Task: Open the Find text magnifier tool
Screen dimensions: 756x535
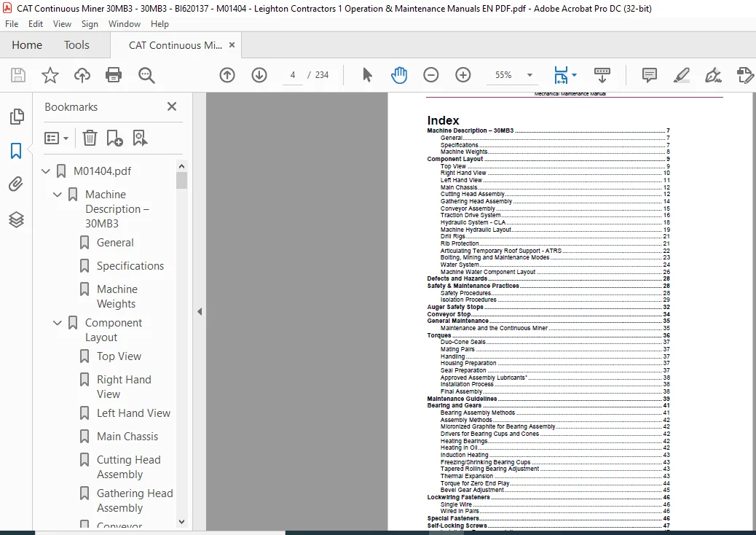Action: tap(146, 75)
